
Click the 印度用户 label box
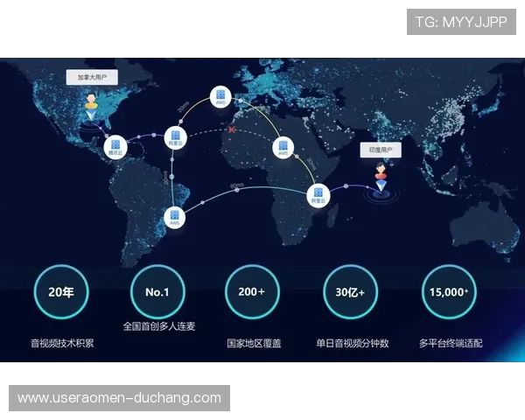click(x=381, y=150)
